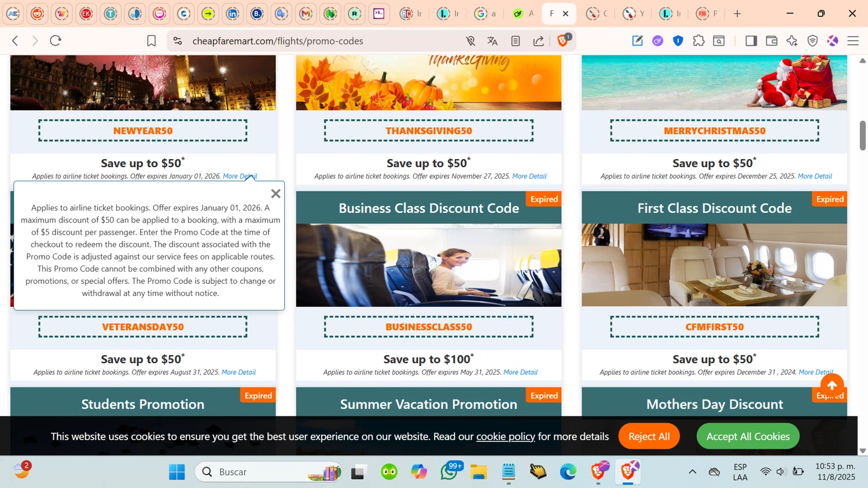This screenshot has width=868, height=488.
Task: Switch to the pinned Reddit tab
Action: coord(38,14)
